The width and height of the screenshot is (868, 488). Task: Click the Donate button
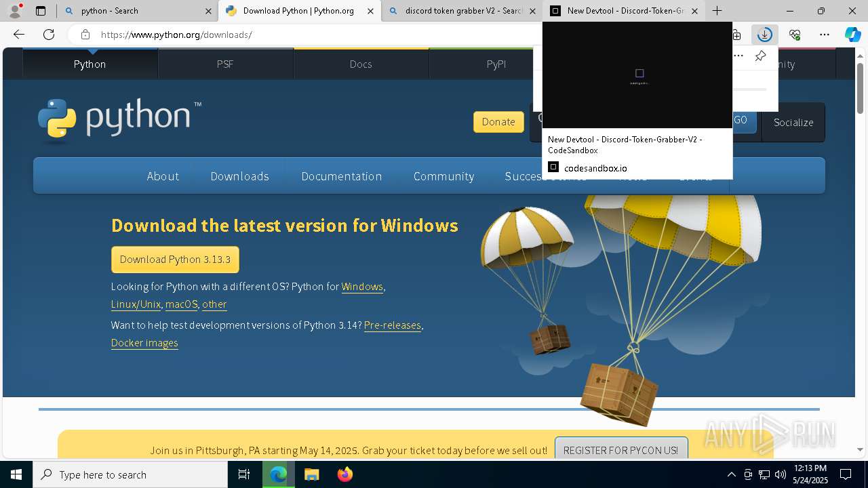click(498, 122)
